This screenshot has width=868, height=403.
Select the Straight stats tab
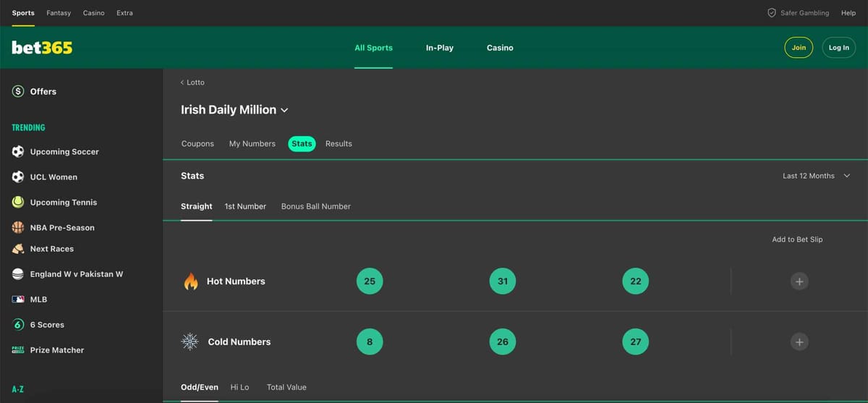197,206
